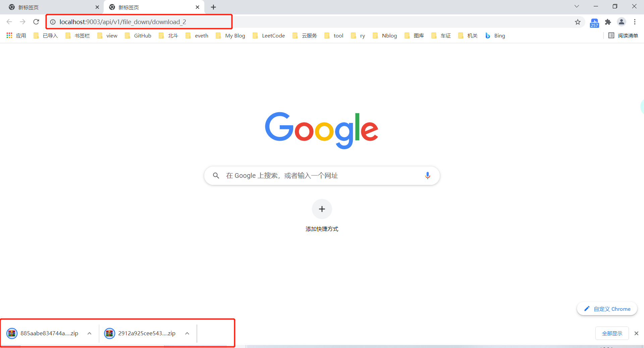644x348 pixels.
Task: Click the blue extension icon showing 257
Action: pos(594,23)
